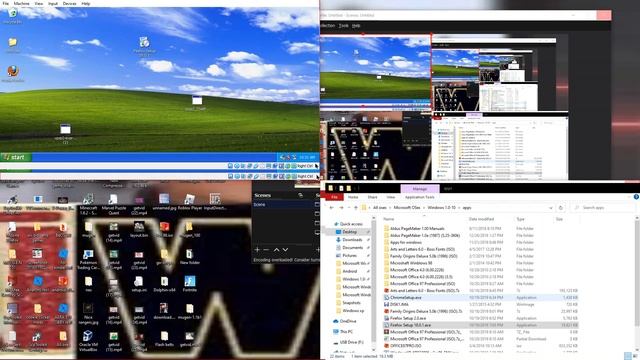Click Explorer back arrow
Screen dimensions: 640x360
tap(331, 208)
